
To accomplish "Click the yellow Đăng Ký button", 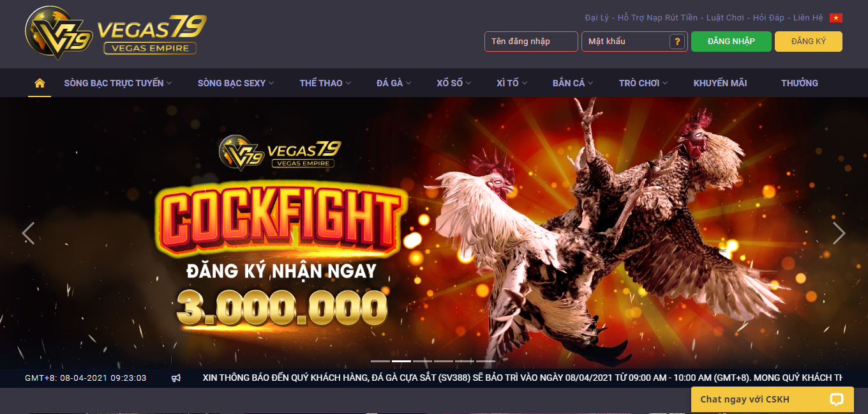I will [809, 42].
